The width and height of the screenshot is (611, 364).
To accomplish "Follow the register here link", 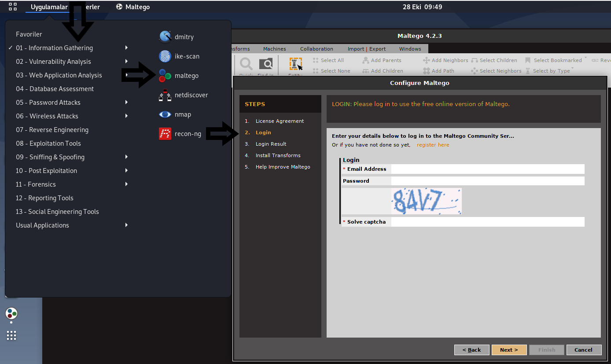I will click(433, 145).
